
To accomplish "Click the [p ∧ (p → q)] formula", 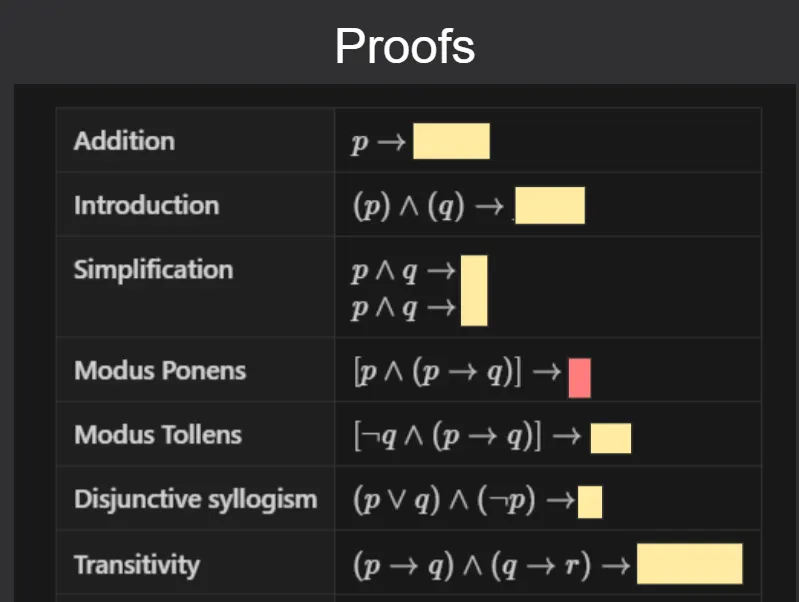I will click(439, 371).
